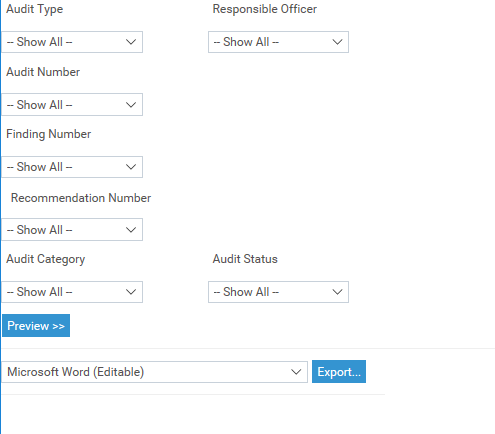Click the Audit Category label text
This screenshot has height=434, width=495.
click(x=46, y=259)
